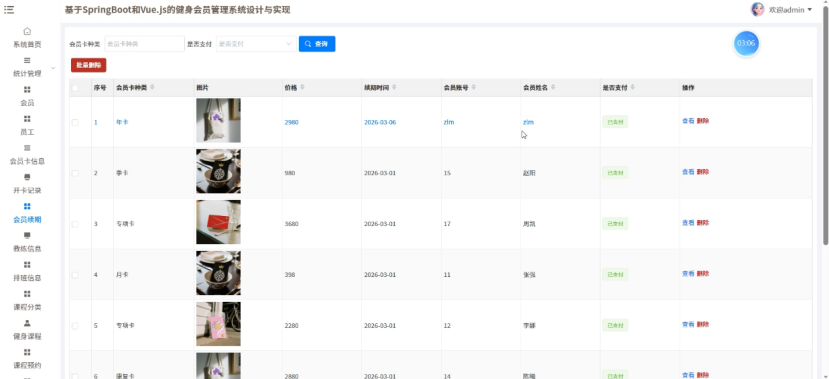Open the tote bag thumbnail in row 1
The height and width of the screenshot is (379, 829).
click(x=218, y=121)
